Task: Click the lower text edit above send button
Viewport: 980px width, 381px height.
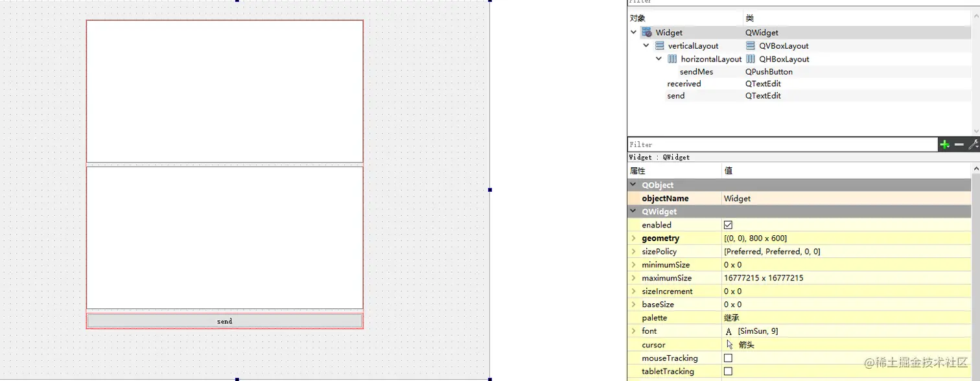Action: (x=224, y=238)
